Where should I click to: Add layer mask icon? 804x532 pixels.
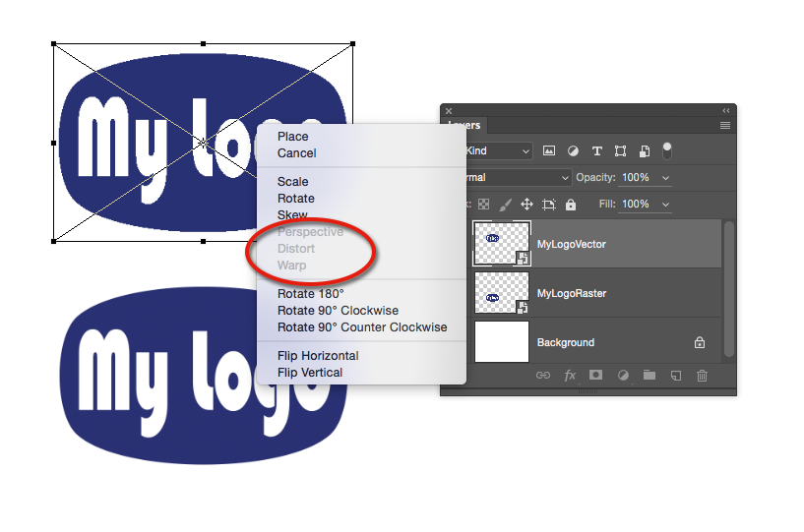point(595,376)
